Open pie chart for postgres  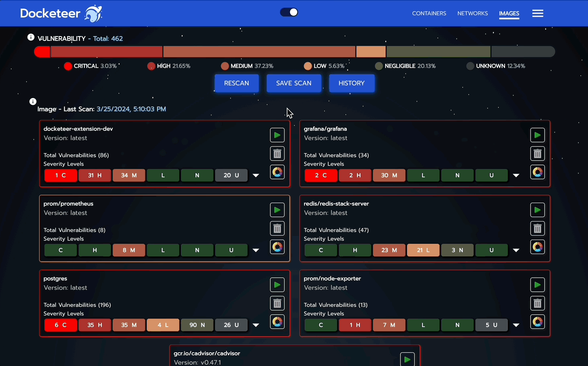click(x=277, y=322)
